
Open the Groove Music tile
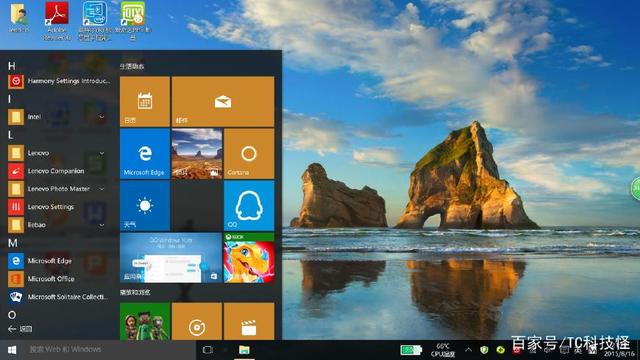pyautogui.click(x=197, y=321)
